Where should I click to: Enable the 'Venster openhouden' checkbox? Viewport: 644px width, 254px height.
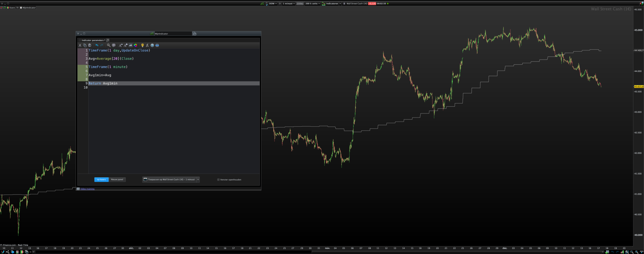coord(218,180)
